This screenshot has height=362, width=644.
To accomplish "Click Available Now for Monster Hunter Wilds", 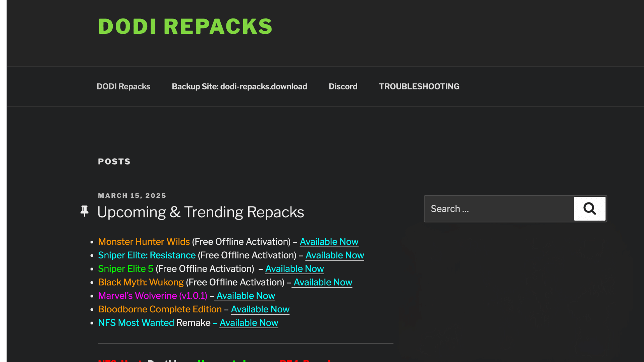I will [329, 242].
